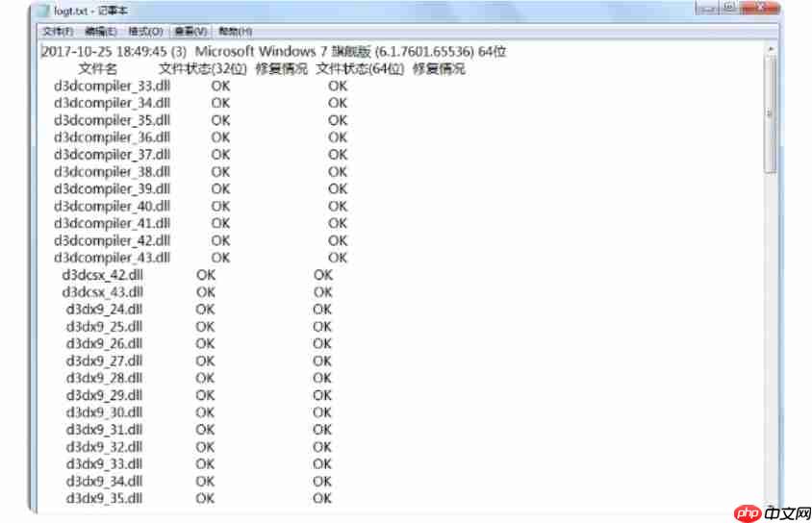The width and height of the screenshot is (812, 523).
Task: Open the 格式(O) menu
Action: (x=145, y=32)
